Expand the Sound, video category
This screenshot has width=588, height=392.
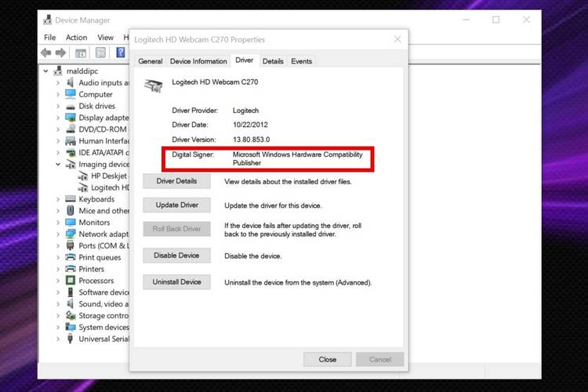(58, 304)
